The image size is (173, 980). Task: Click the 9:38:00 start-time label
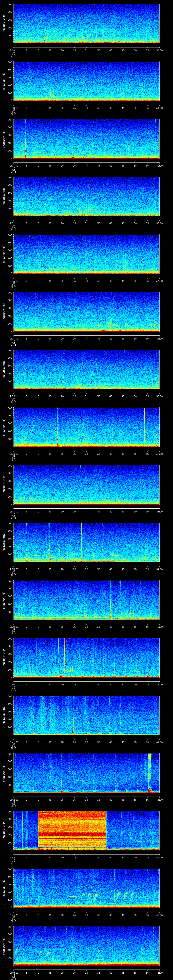(x=14, y=569)
